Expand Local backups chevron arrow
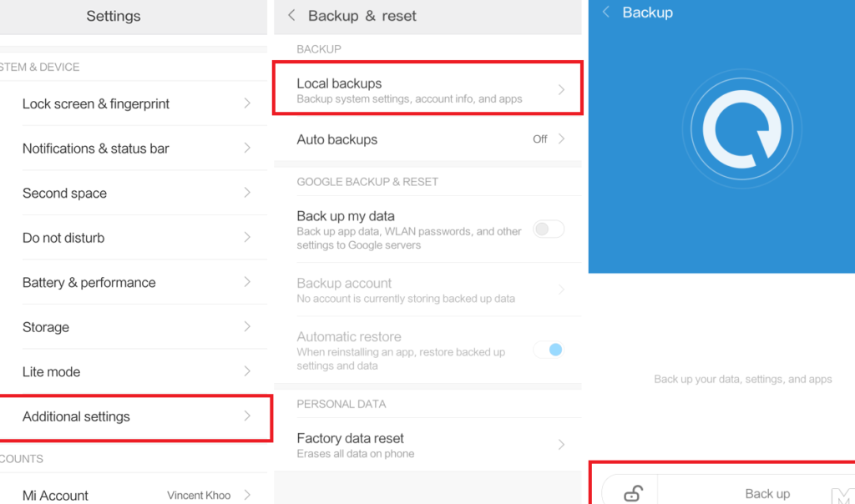The image size is (855, 504). (561, 90)
